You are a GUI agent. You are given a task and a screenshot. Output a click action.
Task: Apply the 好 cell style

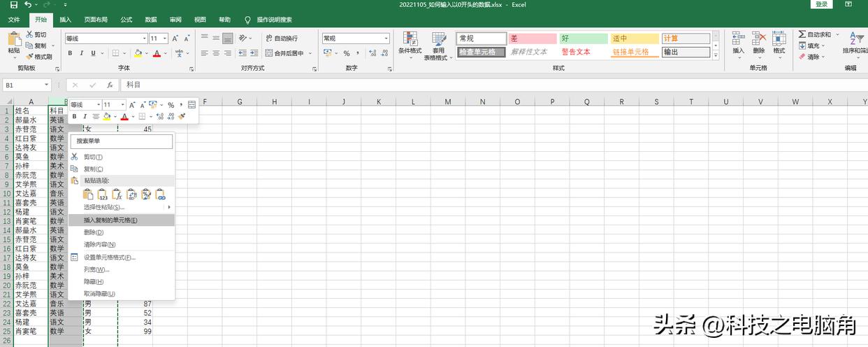click(584, 38)
